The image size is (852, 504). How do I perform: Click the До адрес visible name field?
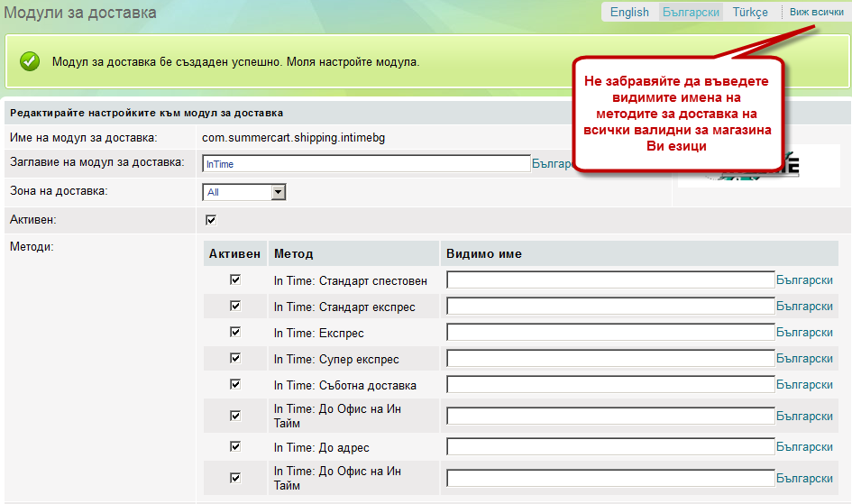pyautogui.click(x=610, y=447)
